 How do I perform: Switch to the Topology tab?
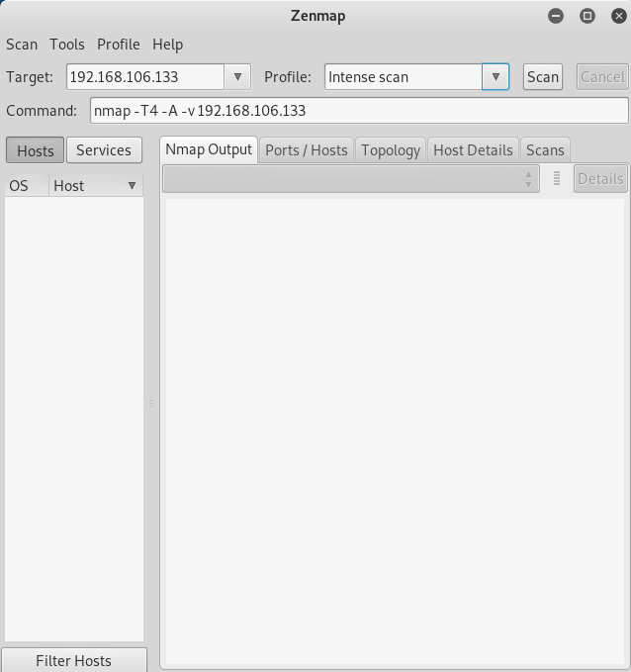pyautogui.click(x=391, y=150)
